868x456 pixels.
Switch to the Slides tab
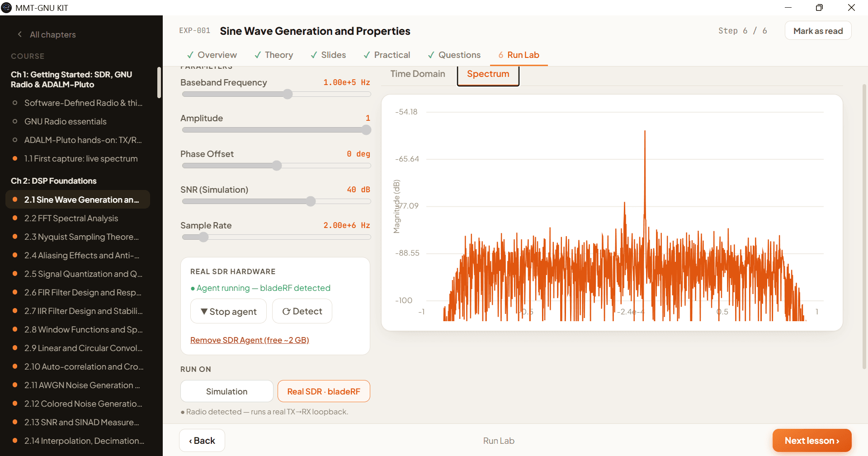pos(328,55)
